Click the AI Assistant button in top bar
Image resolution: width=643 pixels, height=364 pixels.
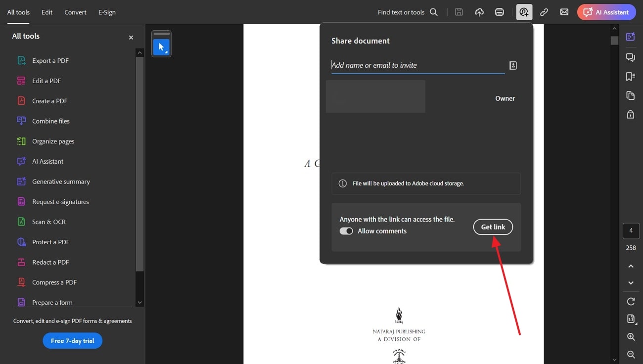click(x=606, y=12)
